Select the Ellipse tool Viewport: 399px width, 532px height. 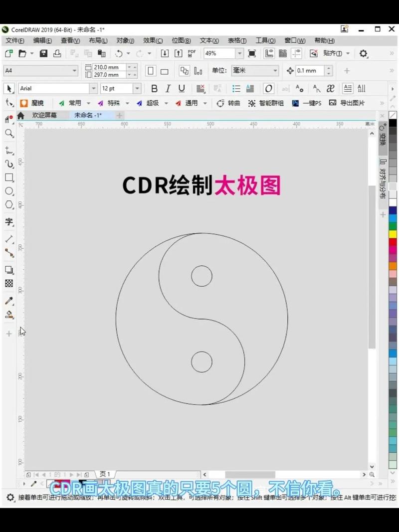[x=8, y=191]
